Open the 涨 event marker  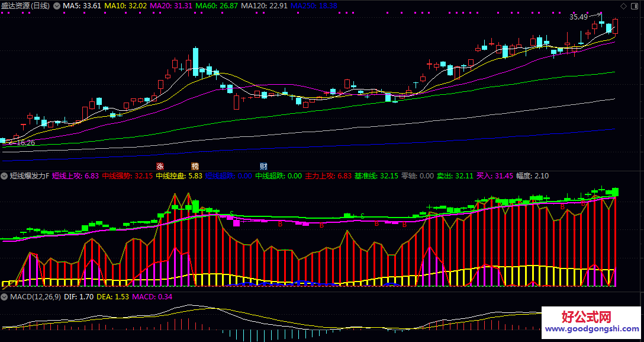(x=160, y=166)
